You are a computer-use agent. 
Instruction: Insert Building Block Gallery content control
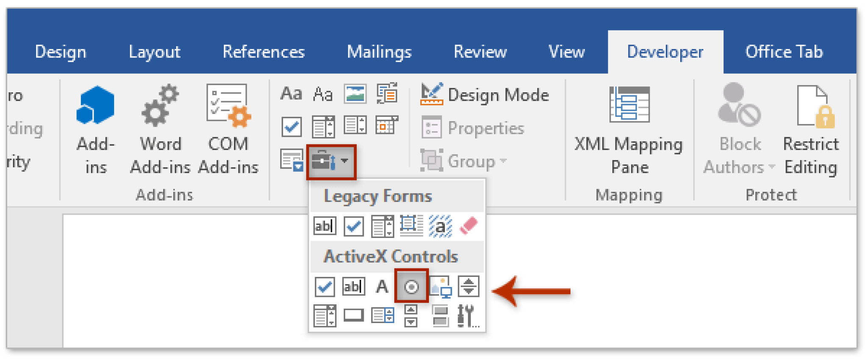tap(387, 94)
